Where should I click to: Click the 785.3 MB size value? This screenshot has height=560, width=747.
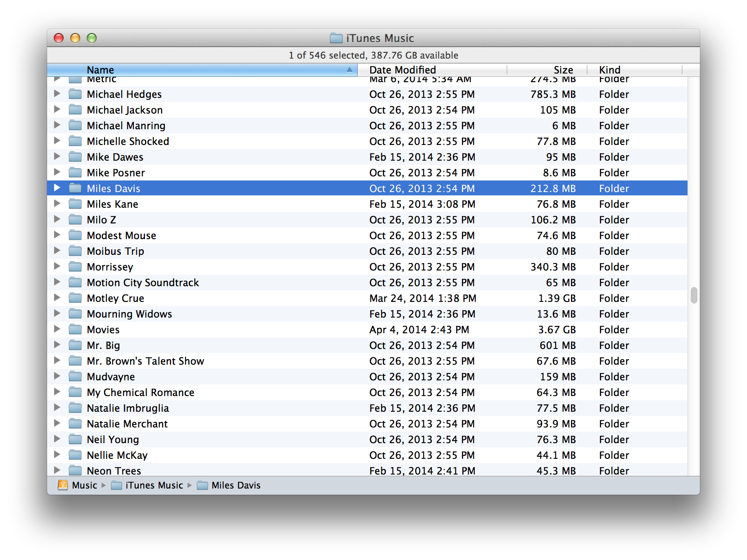coord(553,94)
